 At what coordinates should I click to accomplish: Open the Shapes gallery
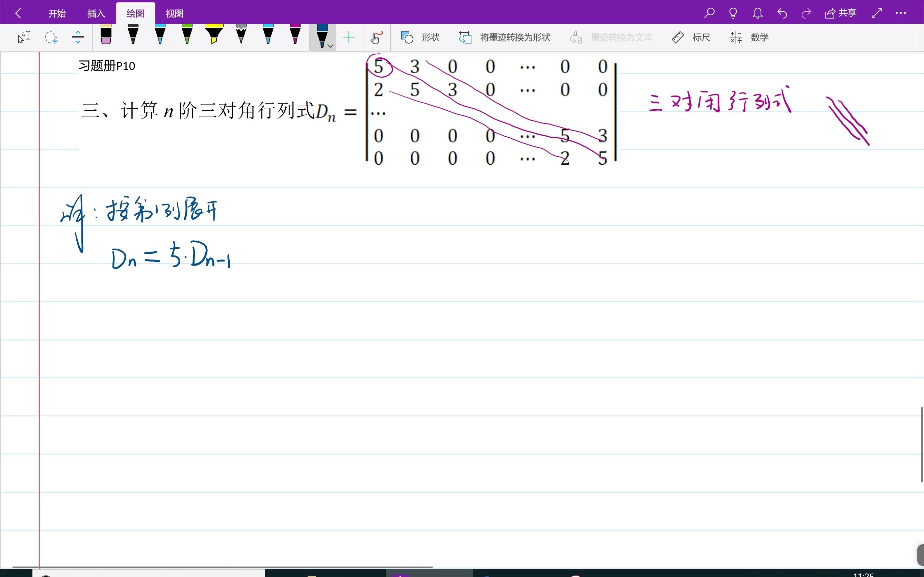(420, 37)
